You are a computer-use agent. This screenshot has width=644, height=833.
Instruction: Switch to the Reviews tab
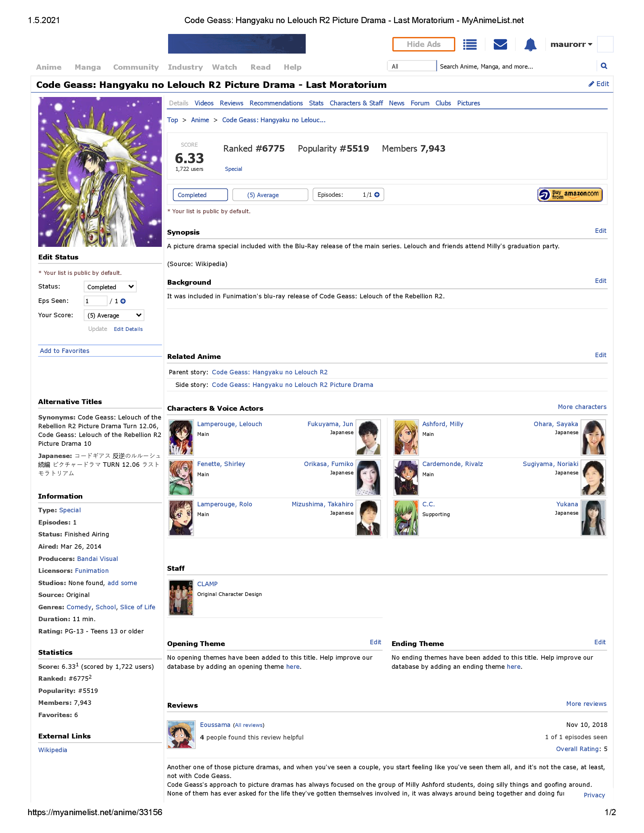[x=231, y=103]
